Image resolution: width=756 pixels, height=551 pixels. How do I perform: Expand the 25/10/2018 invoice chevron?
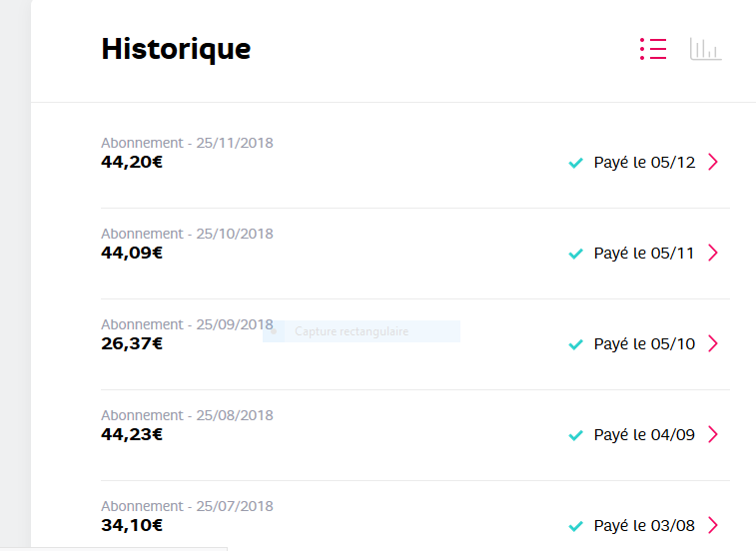[x=712, y=253]
